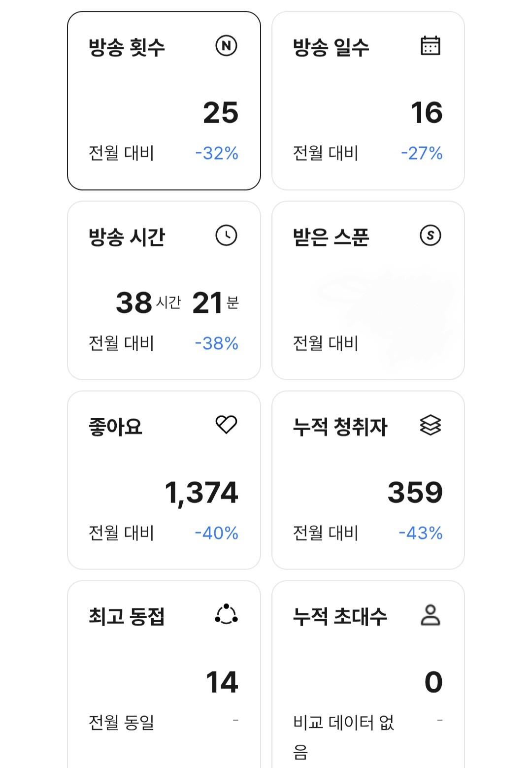
Task: Click the calendar icon on 방송 일수
Action: pyautogui.click(x=430, y=46)
